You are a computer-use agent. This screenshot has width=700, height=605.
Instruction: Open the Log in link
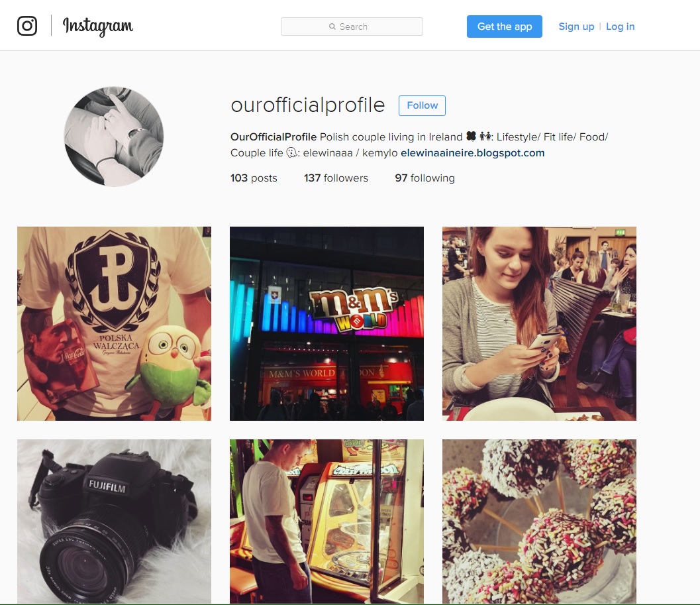pos(620,27)
